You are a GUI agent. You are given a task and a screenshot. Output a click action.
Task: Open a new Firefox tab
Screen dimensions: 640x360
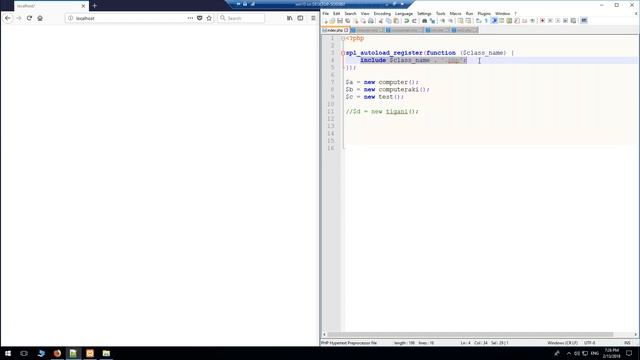click(x=95, y=6)
